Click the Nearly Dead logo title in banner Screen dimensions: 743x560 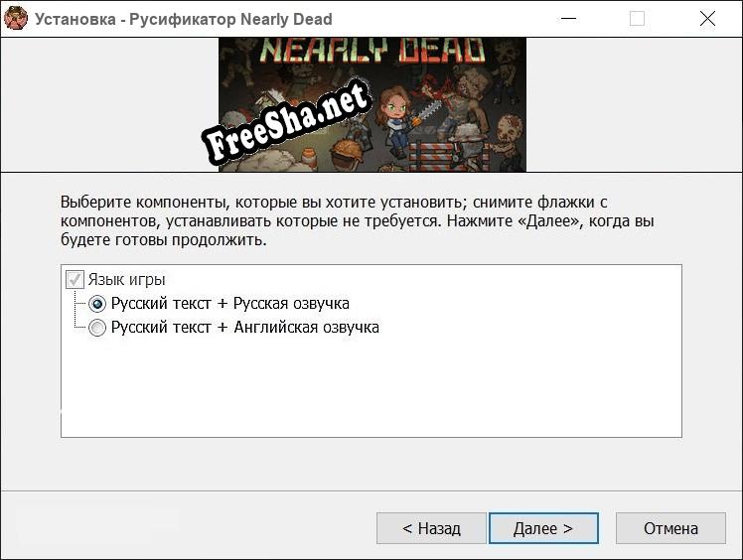click(x=371, y=50)
